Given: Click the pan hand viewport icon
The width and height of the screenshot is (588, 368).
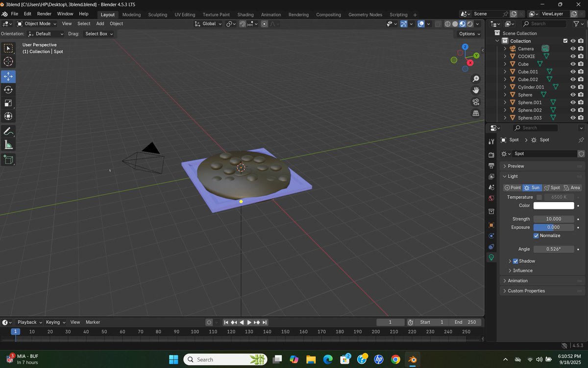Looking at the screenshot, I should [x=475, y=90].
